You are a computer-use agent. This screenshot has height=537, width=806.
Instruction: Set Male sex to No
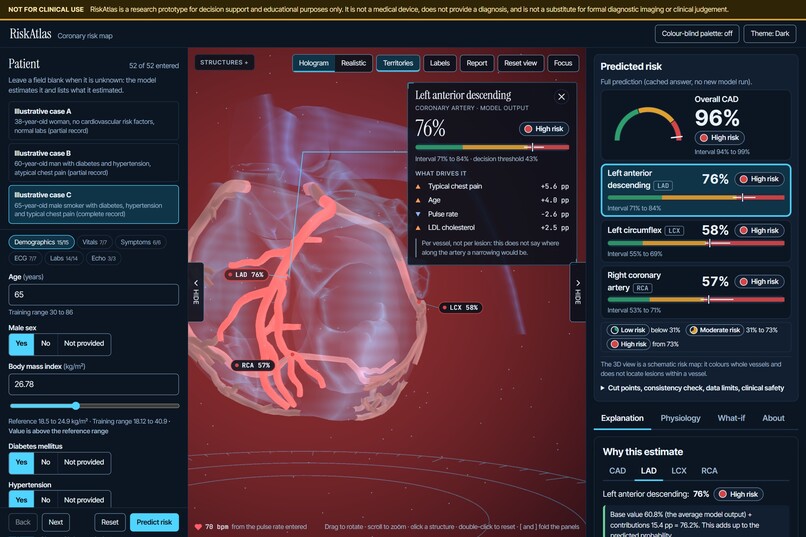point(46,344)
